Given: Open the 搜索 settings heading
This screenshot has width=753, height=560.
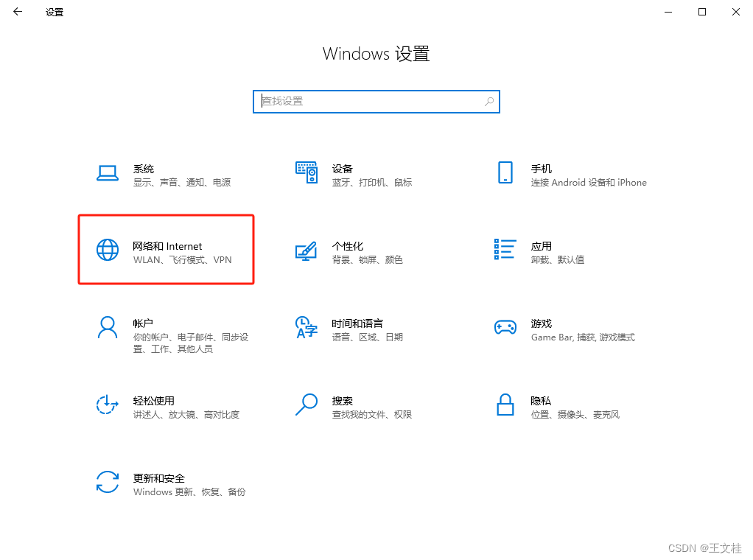Looking at the screenshot, I should (x=343, y=401).
